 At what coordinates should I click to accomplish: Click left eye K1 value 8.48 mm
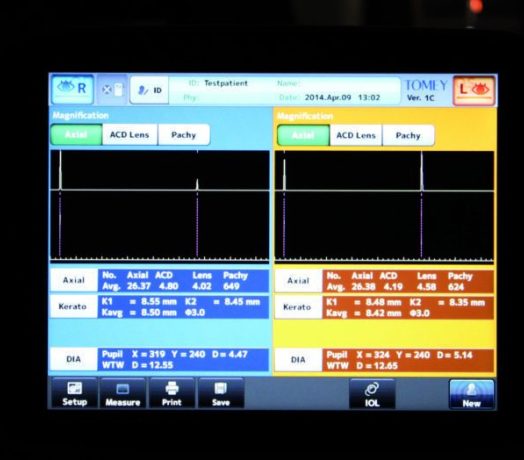point(383,302)
